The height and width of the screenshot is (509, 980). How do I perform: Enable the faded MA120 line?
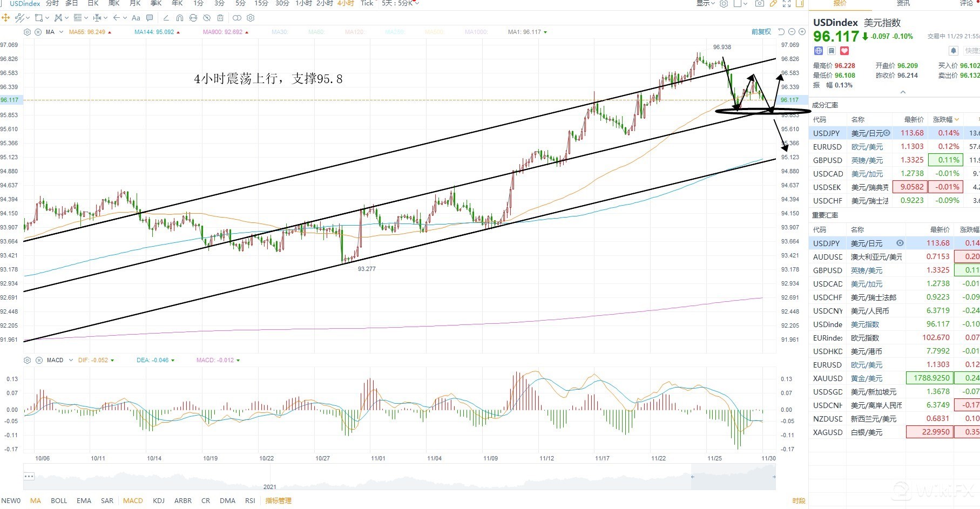354,32
